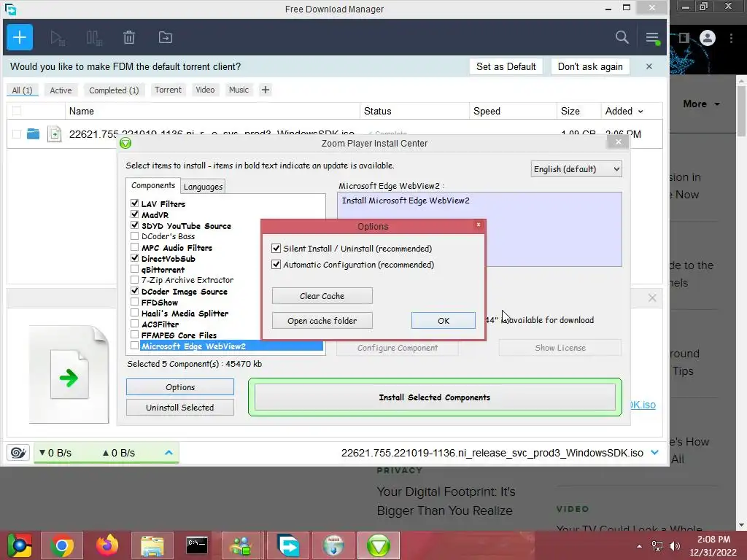
Task: Click Don't ask again button
Action: pos(590,66)
